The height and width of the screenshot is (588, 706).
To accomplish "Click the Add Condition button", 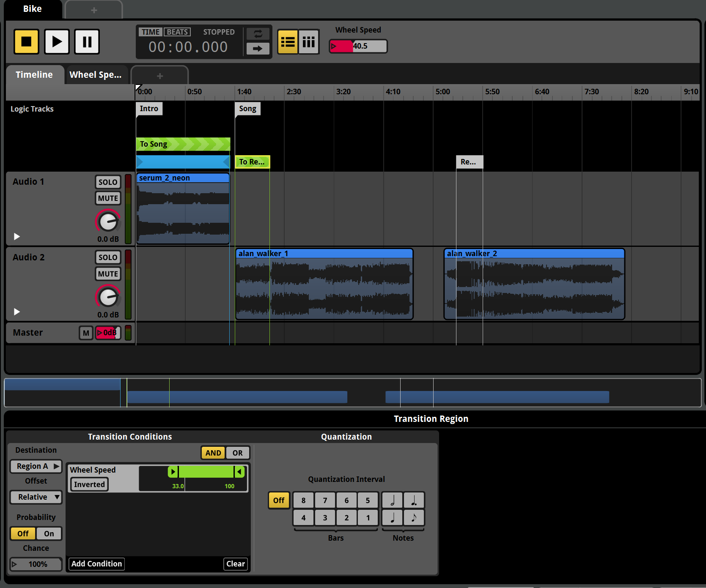I will (96, 563).
